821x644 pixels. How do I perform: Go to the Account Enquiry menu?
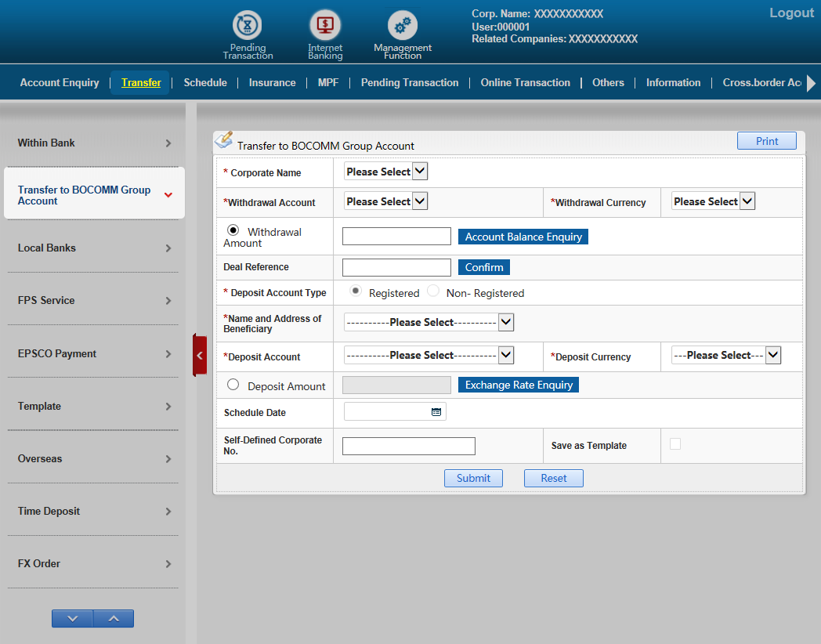pos(60,83)
